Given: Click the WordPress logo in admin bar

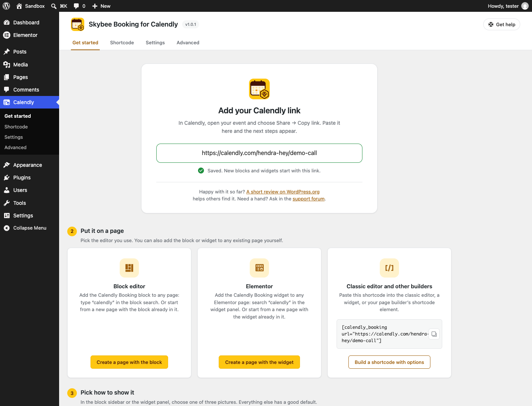Looking at the screenshot, I should (6, 6).
